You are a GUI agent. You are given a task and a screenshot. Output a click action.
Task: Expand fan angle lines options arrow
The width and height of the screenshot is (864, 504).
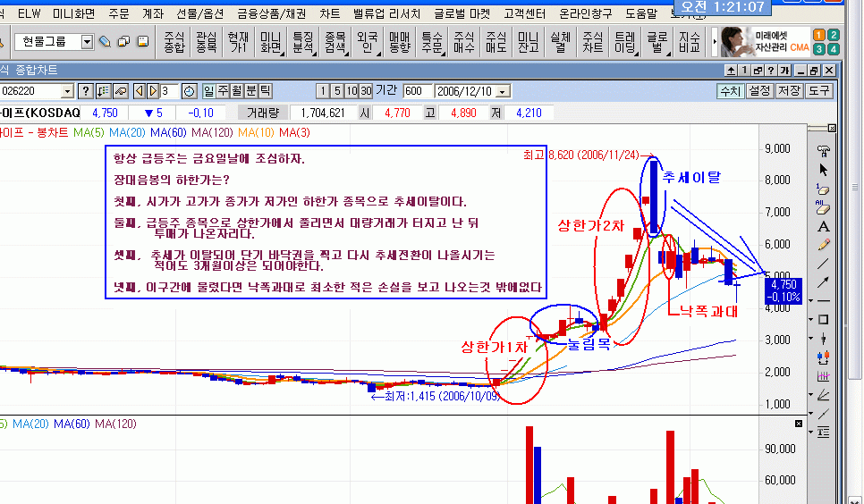(x=811, y=395)
